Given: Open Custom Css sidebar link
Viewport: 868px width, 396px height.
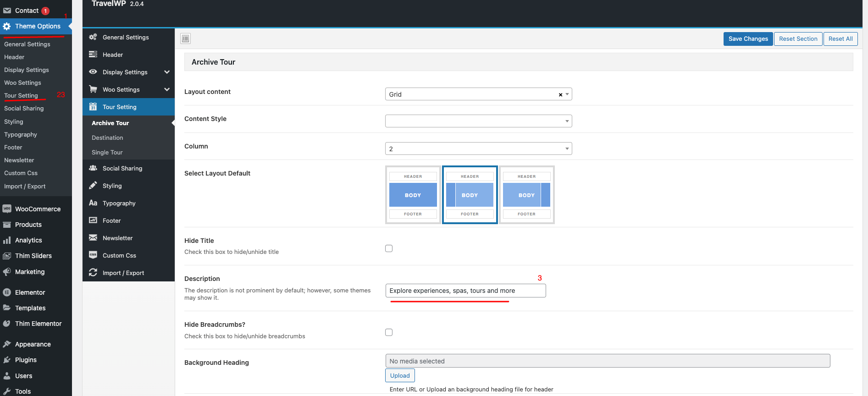Looking at the screenshot, I should pyautogui.click(x=21, y=173).
